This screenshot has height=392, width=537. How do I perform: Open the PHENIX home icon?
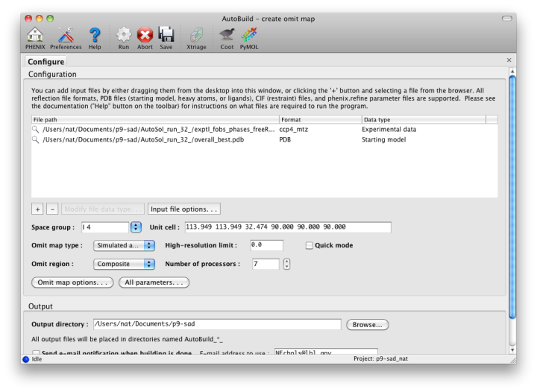click(34, 34)
